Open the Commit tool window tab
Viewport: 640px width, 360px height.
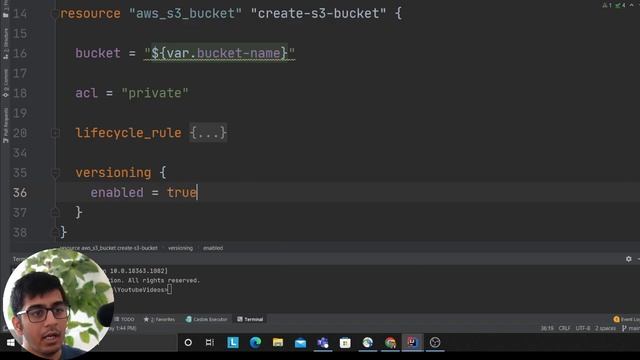tap(5, 82)
